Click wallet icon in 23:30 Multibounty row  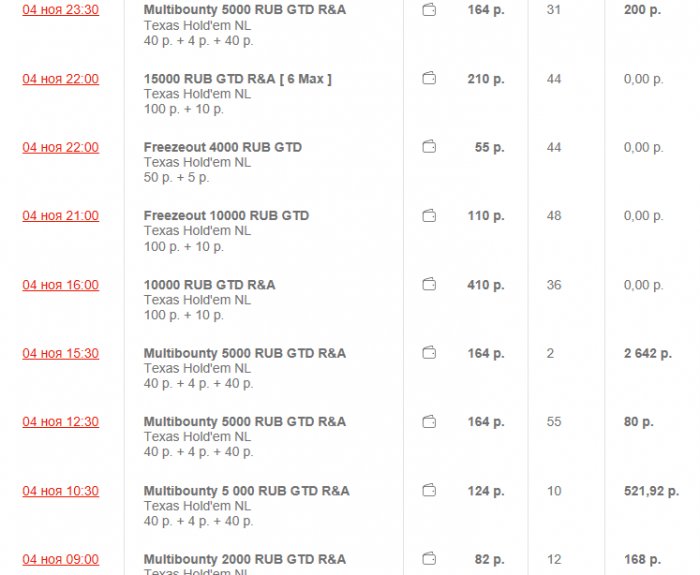pyautogui.click(x=429, y=10)
